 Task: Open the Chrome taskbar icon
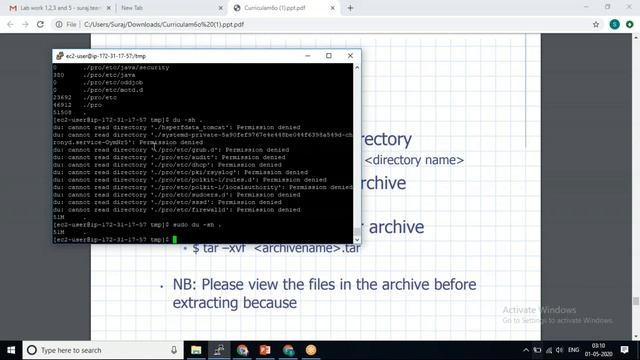(242, 350)
